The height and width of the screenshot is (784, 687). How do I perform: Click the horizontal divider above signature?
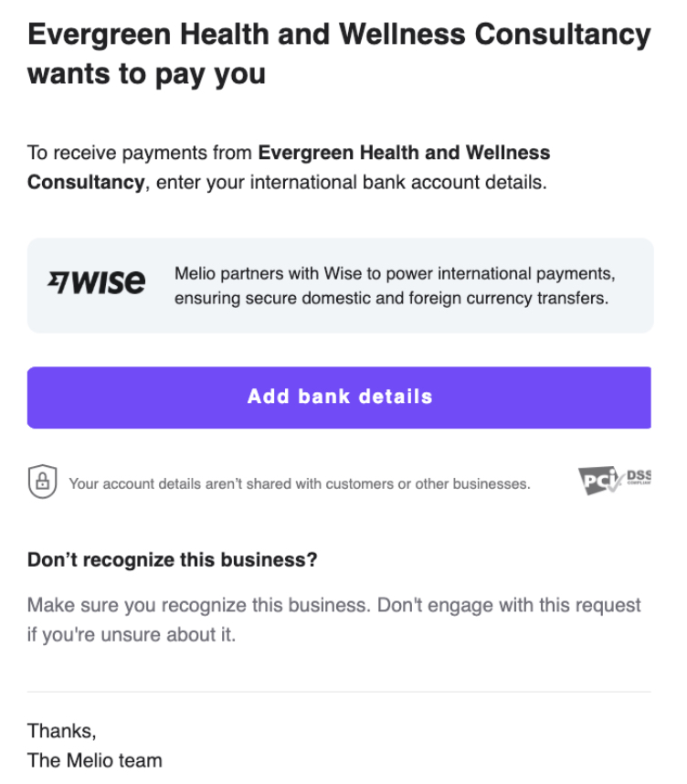pos(339,692)
